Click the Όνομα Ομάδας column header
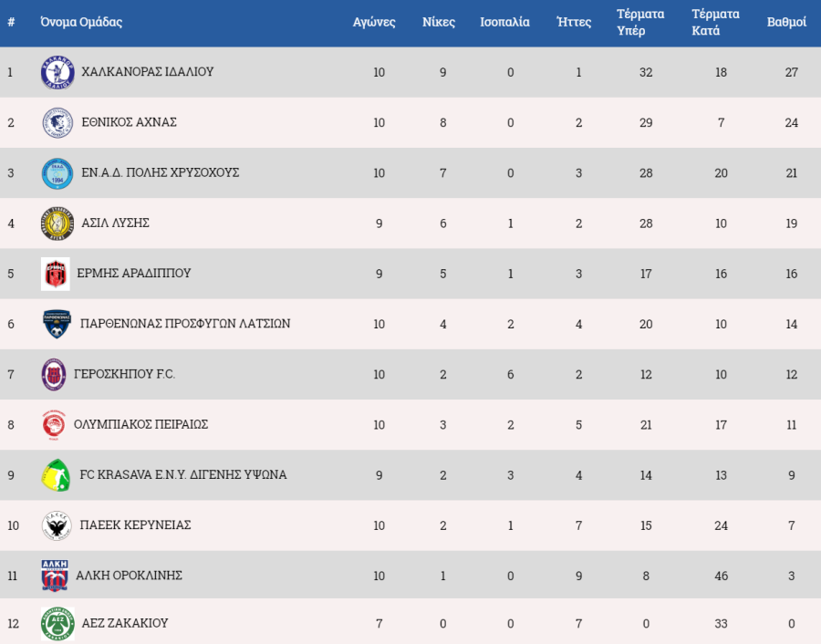 coord(81,22)
